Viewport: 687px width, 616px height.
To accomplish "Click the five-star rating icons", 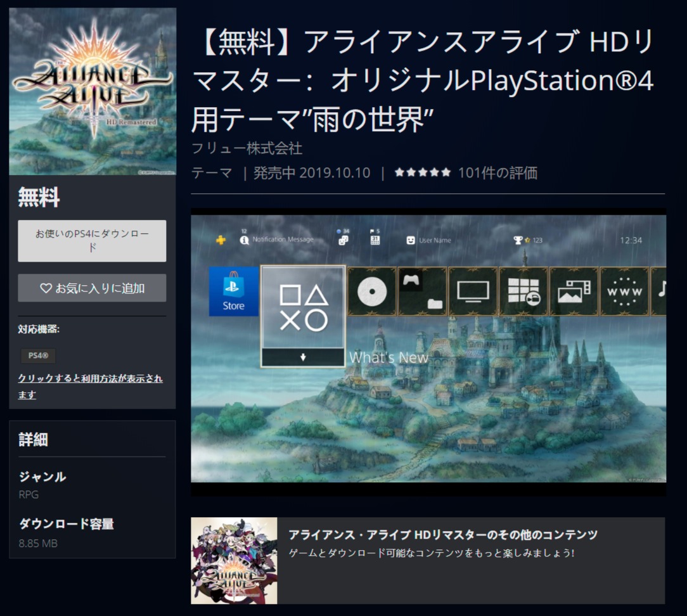I will coord(422,172).
